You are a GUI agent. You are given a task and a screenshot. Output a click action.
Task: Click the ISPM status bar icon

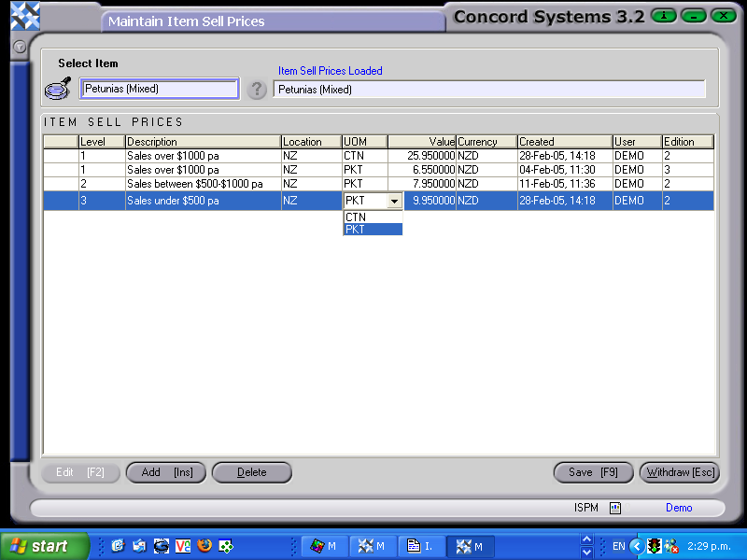click(x=613, y=508)
